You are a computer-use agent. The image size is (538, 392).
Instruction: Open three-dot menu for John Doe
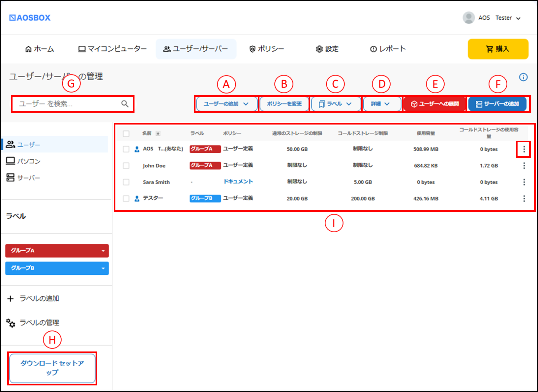[x=524, y=165]
